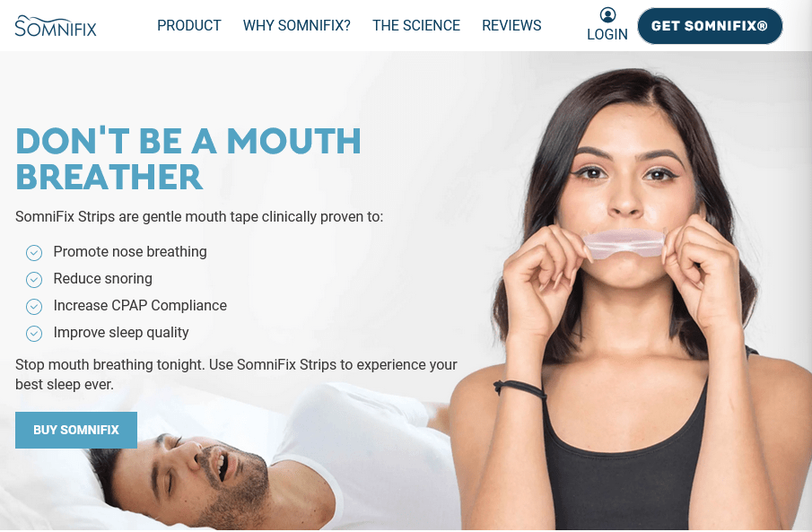Click the SomniFix Strips clinically proven sentence
Image resolution: width=812 pixels, height=532 pixels.
[x=199, y=216]
